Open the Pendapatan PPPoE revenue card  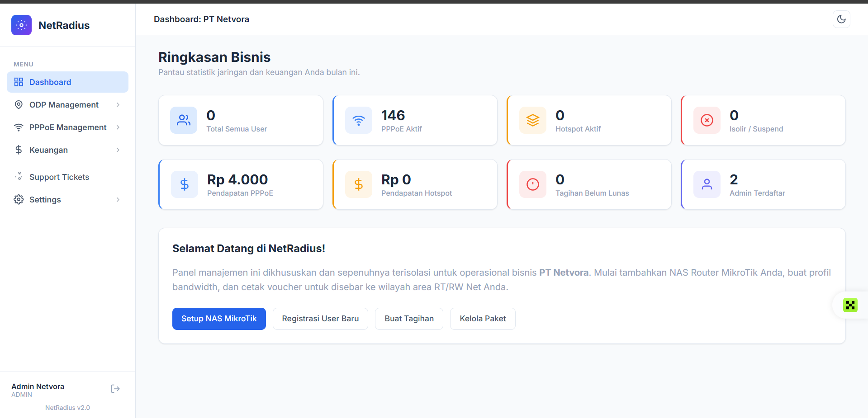point(241,184)
